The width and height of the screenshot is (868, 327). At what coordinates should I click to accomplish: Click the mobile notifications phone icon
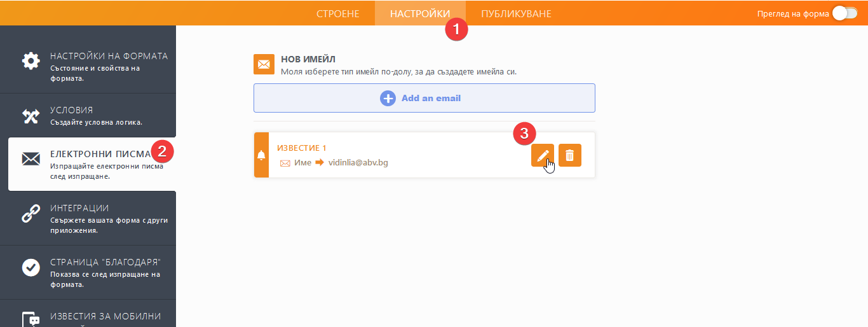[x=31, y=319]
